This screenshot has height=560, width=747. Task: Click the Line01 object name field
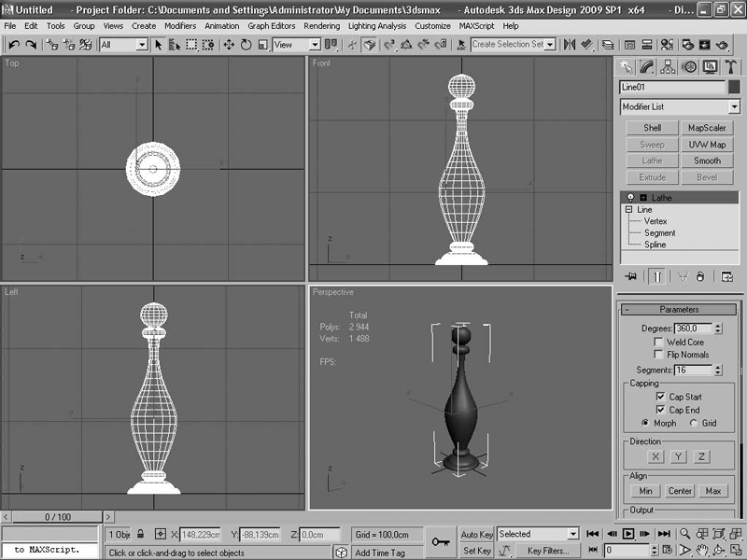click(671, 87)
